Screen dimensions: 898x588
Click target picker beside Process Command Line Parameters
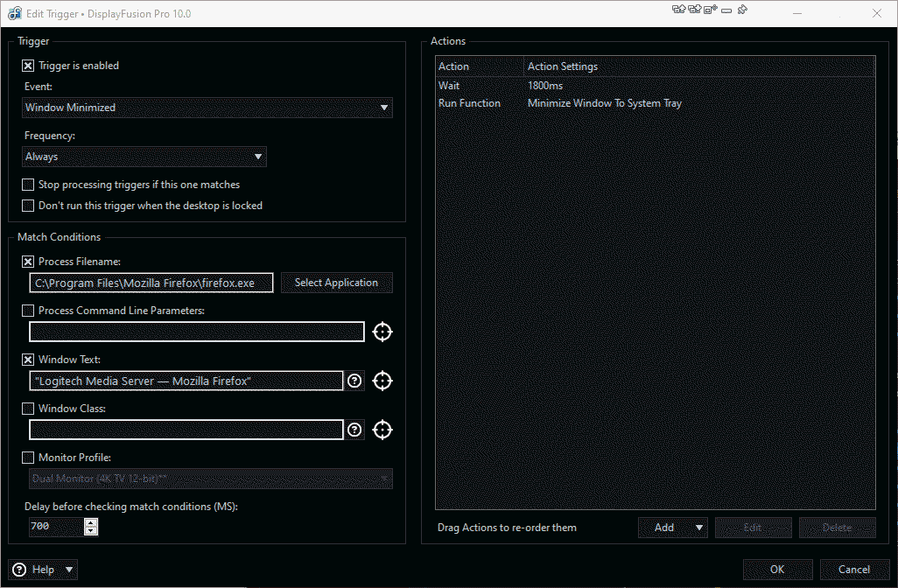tap(382, 332)
